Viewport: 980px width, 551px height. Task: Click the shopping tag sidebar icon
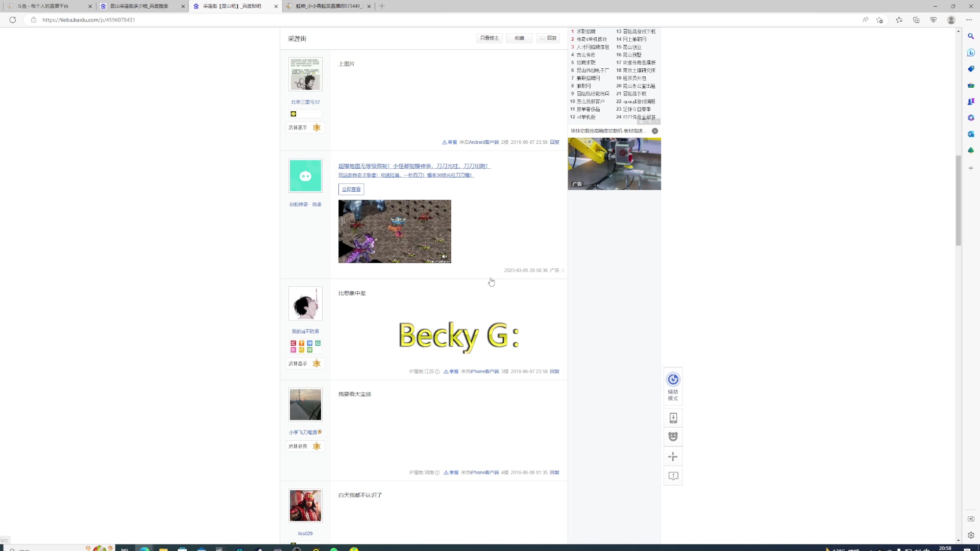click(971, 69)
